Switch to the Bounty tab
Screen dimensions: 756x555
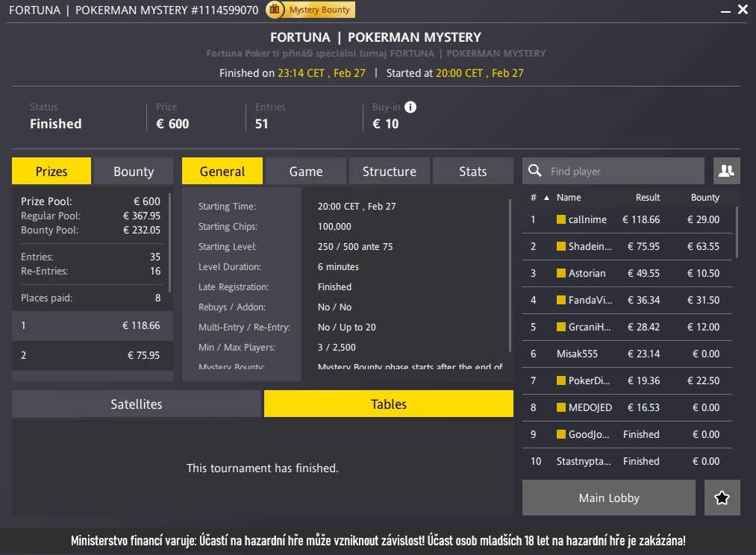click(134, 172)
